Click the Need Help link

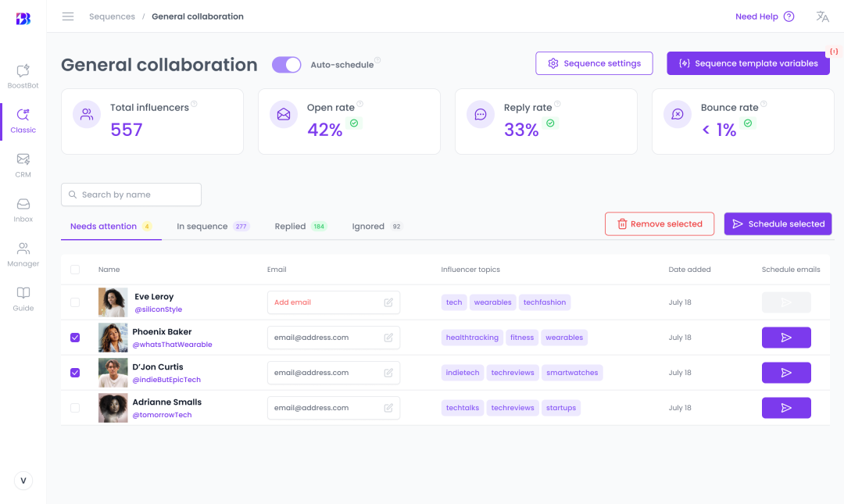[x=764, y=16]
